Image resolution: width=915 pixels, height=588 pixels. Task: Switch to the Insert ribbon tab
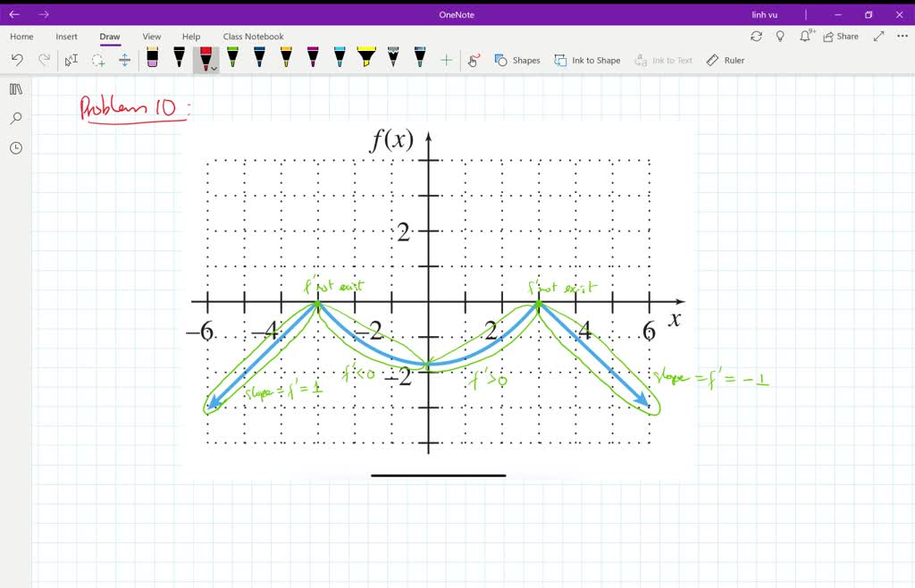pyautogui.click(x=67, y=37)
